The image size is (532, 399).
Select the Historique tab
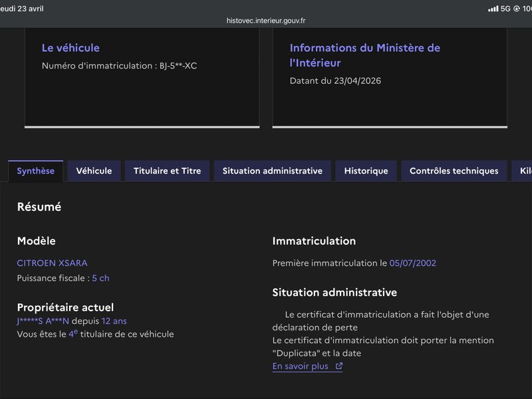click(366, 171)
